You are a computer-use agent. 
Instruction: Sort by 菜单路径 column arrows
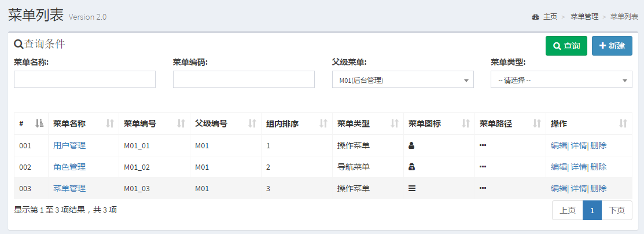[x=537, y=123]
